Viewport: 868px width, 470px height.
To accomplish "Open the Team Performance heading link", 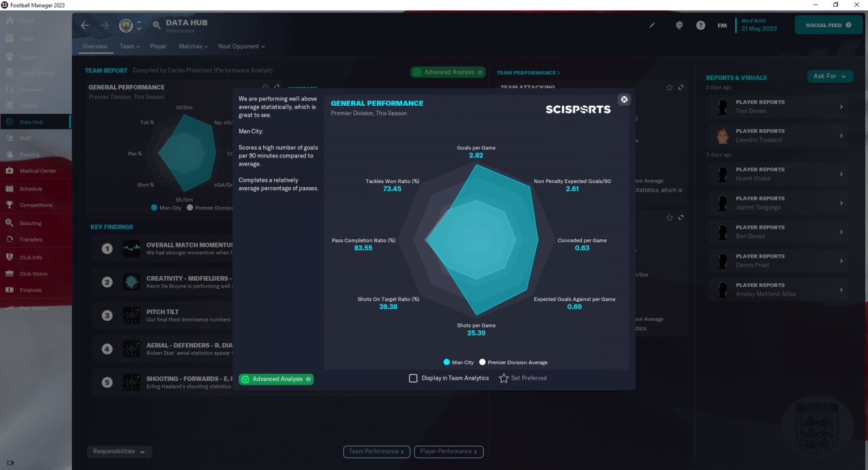I will pos(528,73).
